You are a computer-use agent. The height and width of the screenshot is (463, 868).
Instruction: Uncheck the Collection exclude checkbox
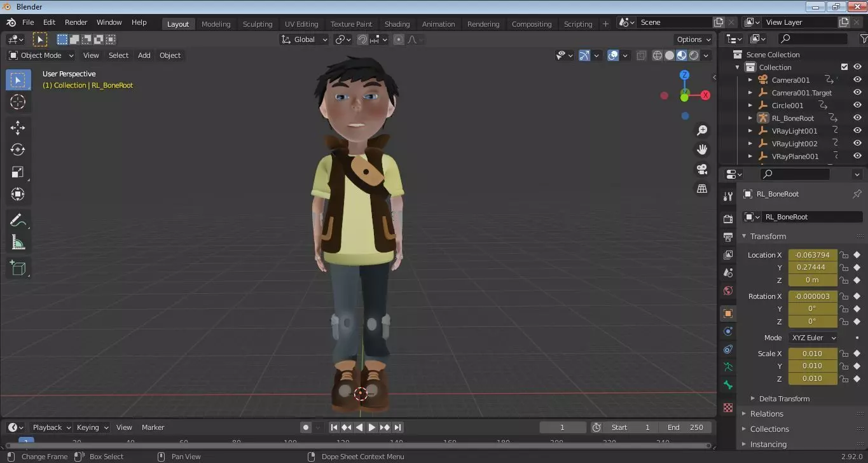coord(844,67)
